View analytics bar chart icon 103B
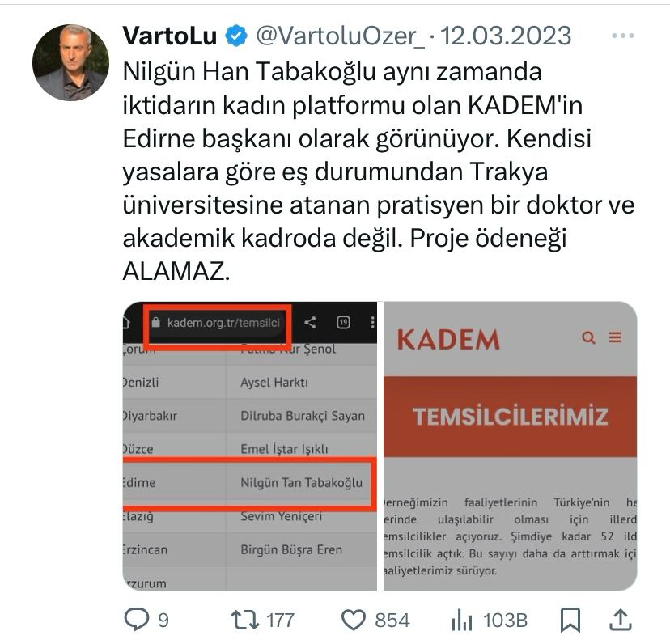The height and width of the screenshot is (644, 670). (x=462, y=620)
